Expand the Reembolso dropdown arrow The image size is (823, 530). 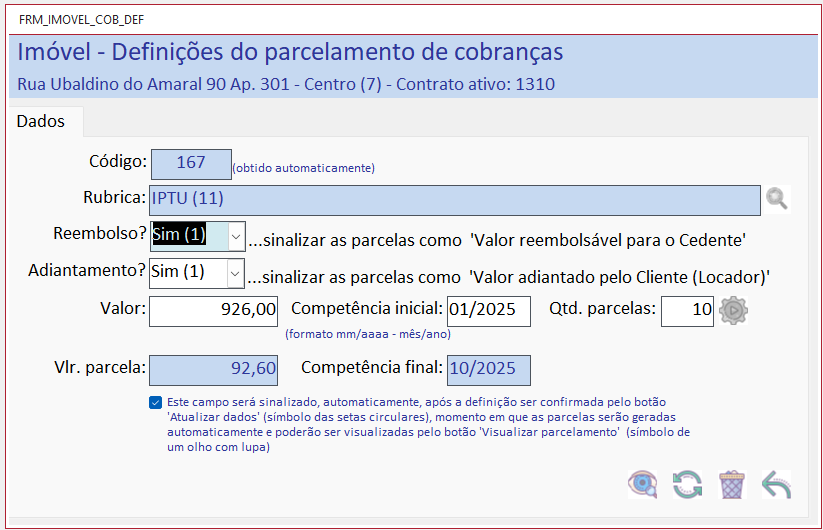click(x=236, y=237)
